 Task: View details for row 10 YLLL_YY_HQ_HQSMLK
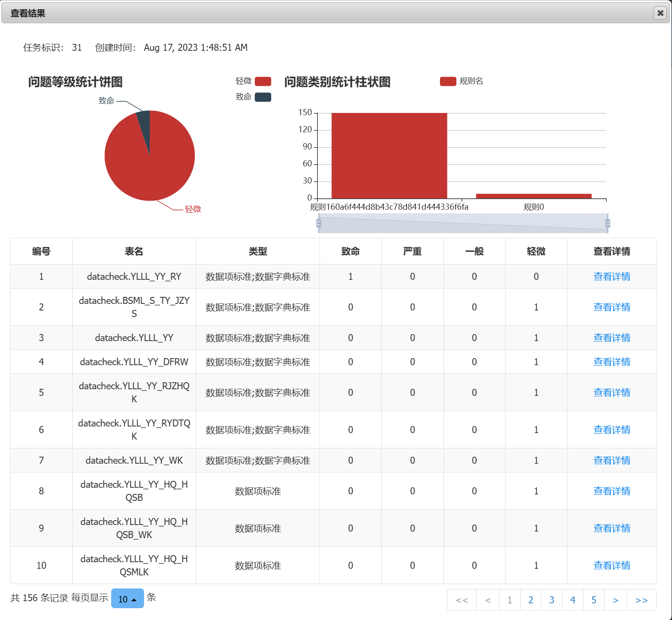point(612,566)
